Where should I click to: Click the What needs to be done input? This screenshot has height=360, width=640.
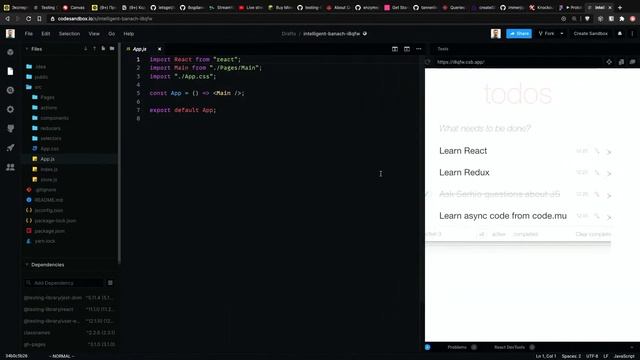click(x=518, y=129)
